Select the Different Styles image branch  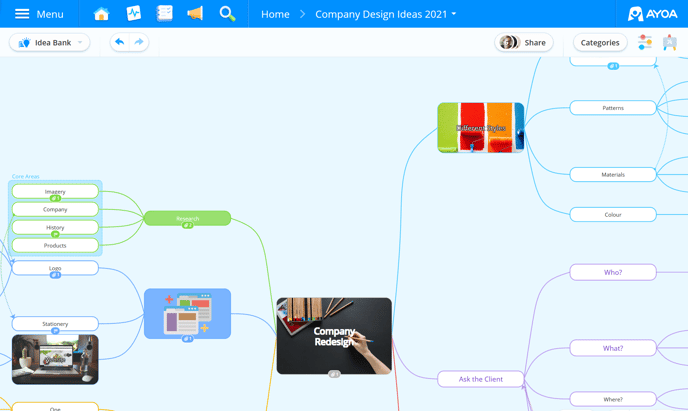(x=480, y=128)
